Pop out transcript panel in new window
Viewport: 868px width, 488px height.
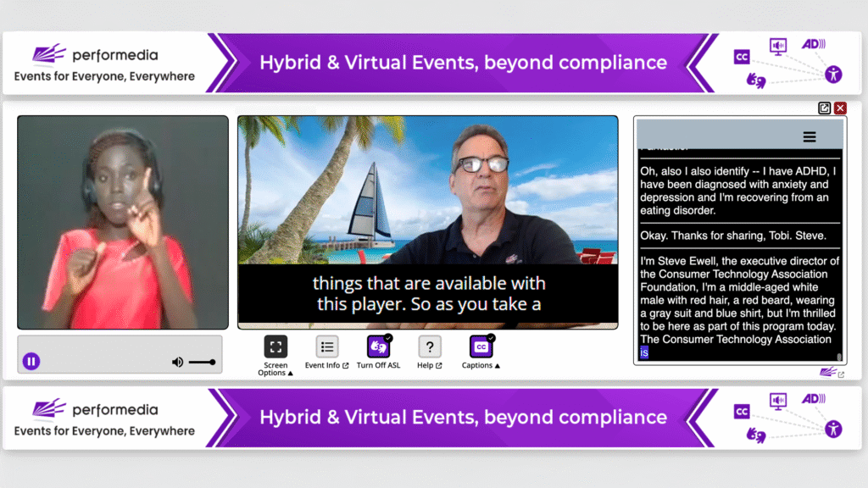tap(824, 108)
